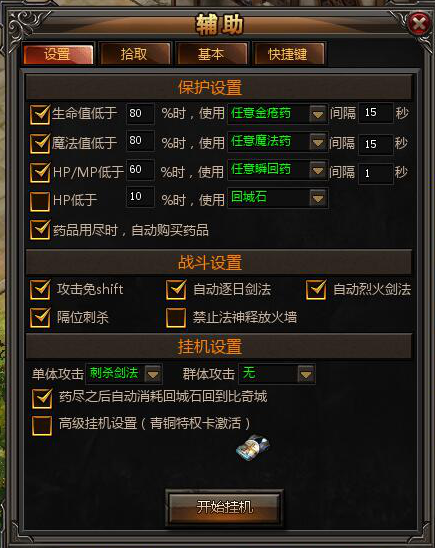
Task: Click the 生命值 interval seconds field
Action: [376, 113]
